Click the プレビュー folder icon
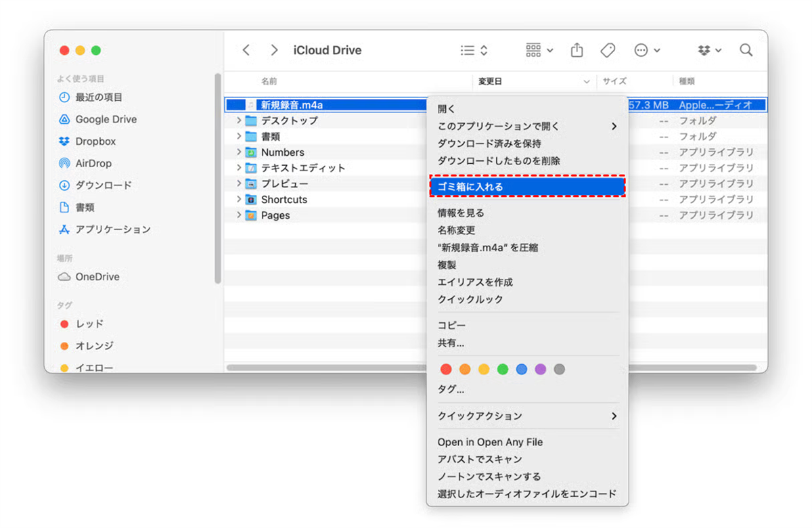This screenshot has height=528, width=812. tap(251, 183)
